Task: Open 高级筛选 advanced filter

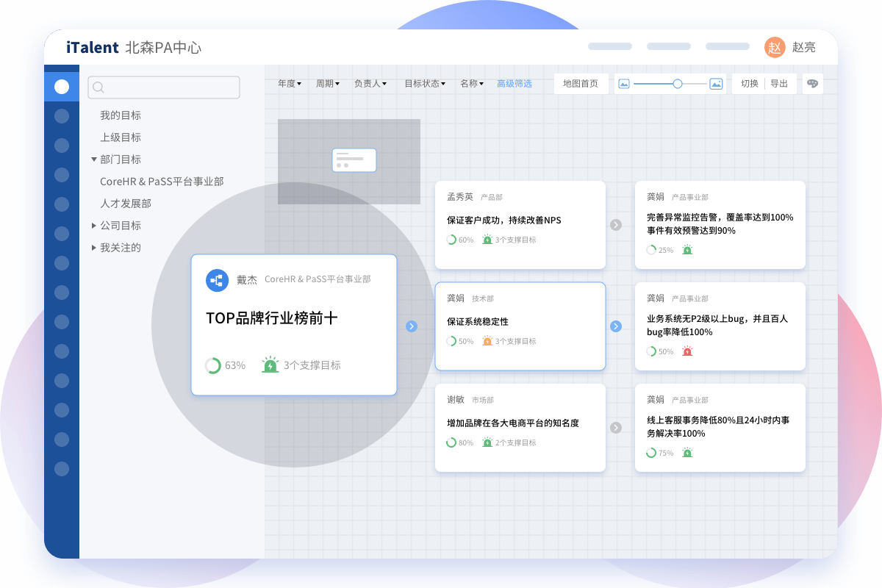Action: (x=514, y=83)
